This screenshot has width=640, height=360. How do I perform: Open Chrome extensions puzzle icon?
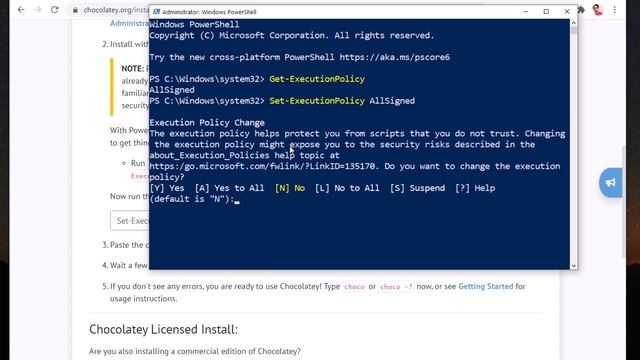tap(581, 10)
